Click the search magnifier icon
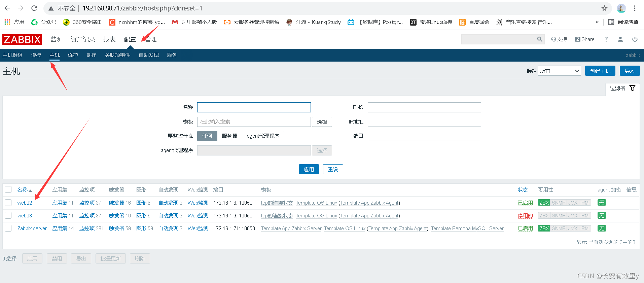Image resolution: width=644 pixels, height=283 pixels. 539,39
